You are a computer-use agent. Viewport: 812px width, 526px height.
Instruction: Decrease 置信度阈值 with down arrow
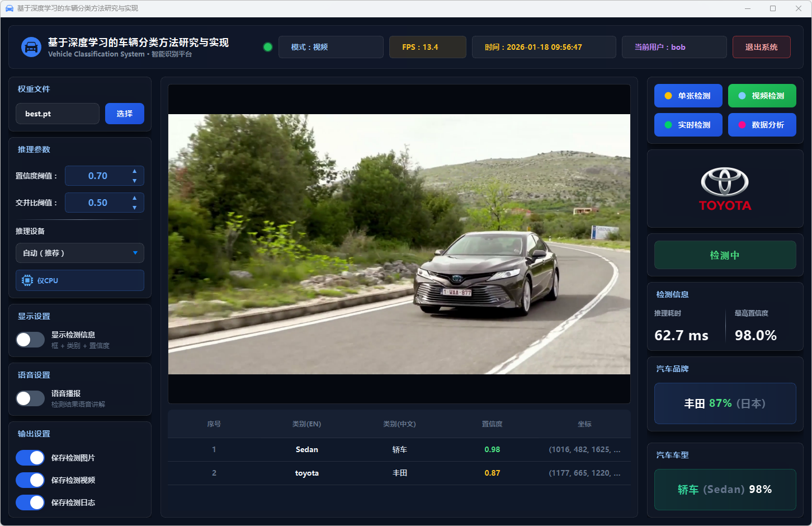[134, 181]
